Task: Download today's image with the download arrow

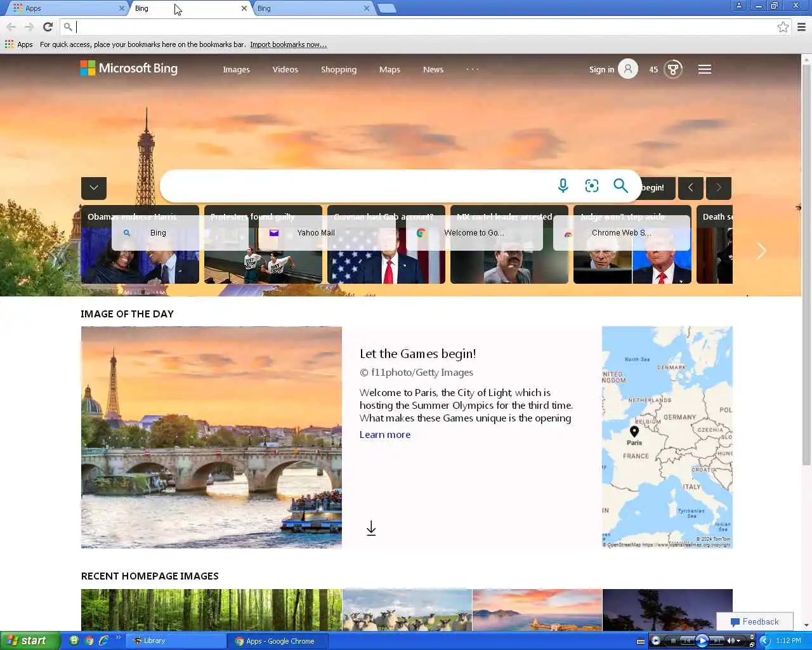Action: click(371, 528)
